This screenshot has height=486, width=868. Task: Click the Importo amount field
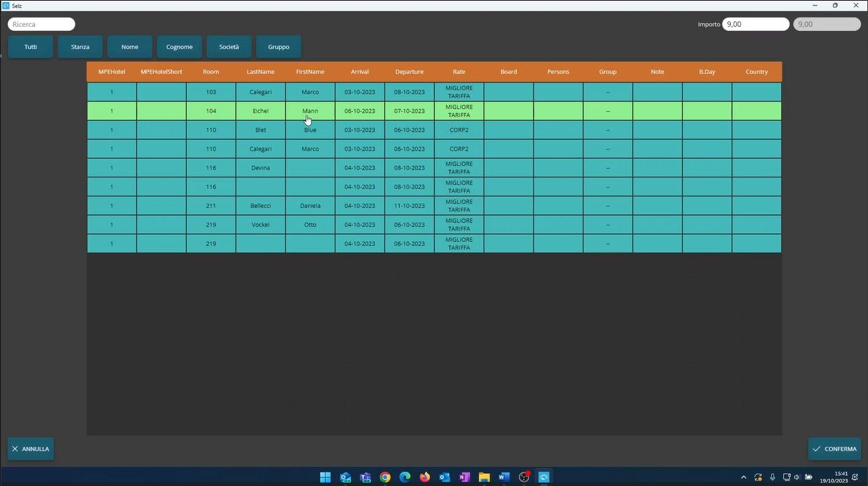(x=755, y=24)
